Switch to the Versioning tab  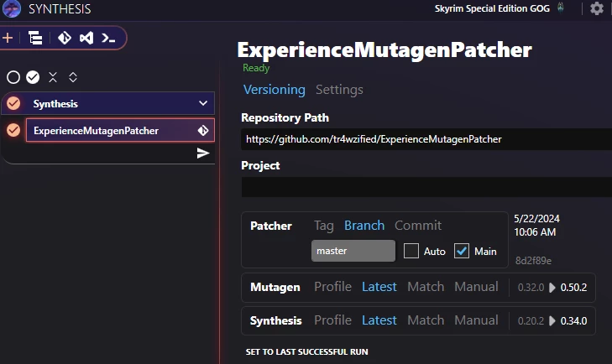(274, 90)
